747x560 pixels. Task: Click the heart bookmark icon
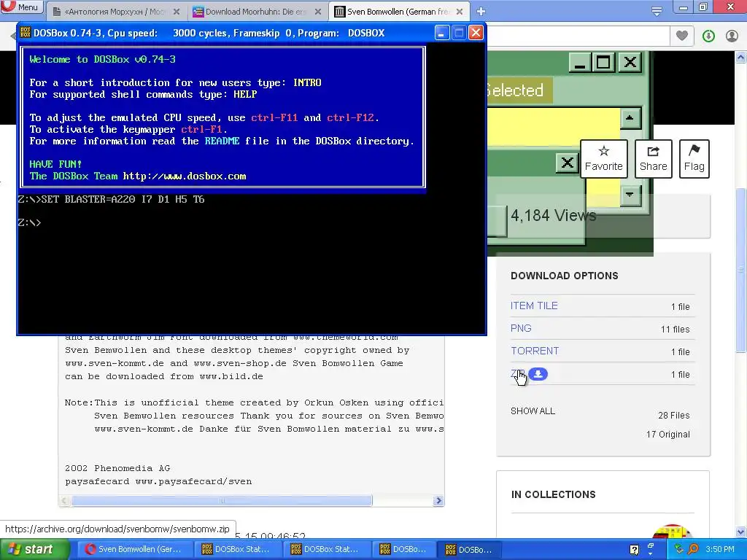coord(682,35)
